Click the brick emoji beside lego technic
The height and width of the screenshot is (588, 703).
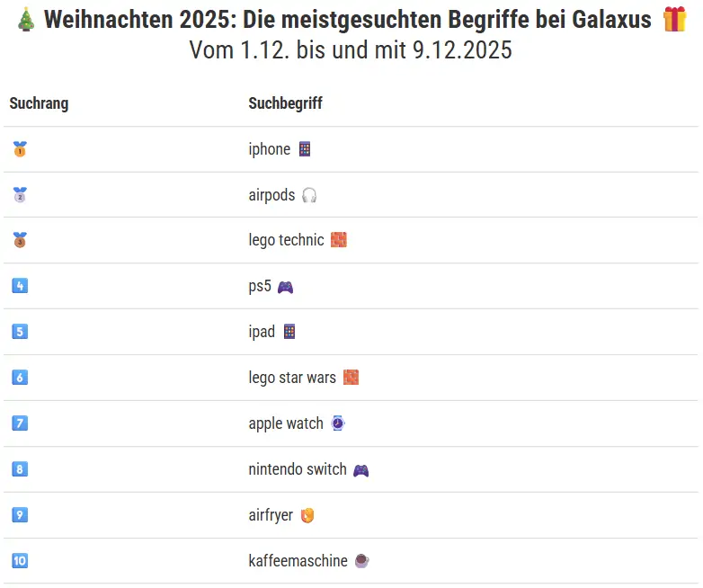338,240
